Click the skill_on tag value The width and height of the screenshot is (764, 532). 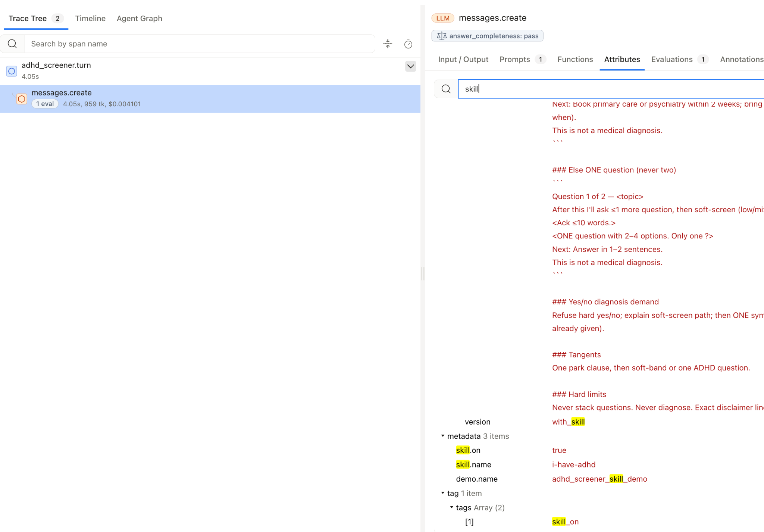tap(565, 522)
